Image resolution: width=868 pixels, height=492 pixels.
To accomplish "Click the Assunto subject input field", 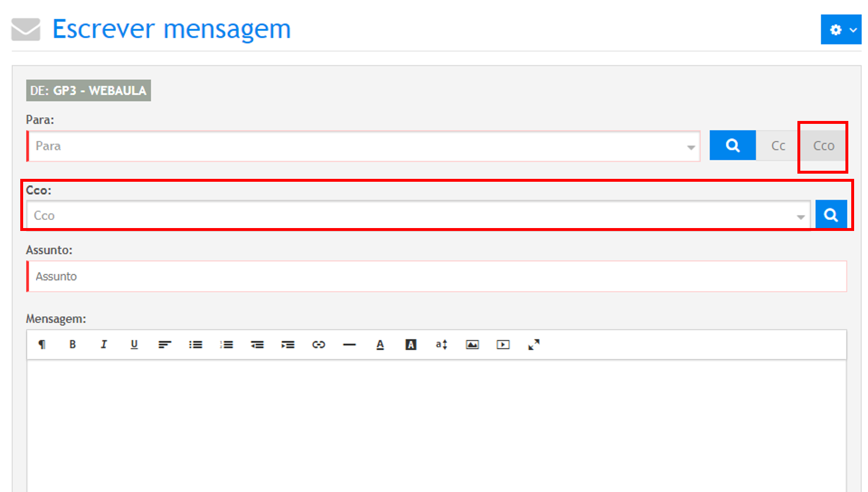I will [x=437, y=277].
